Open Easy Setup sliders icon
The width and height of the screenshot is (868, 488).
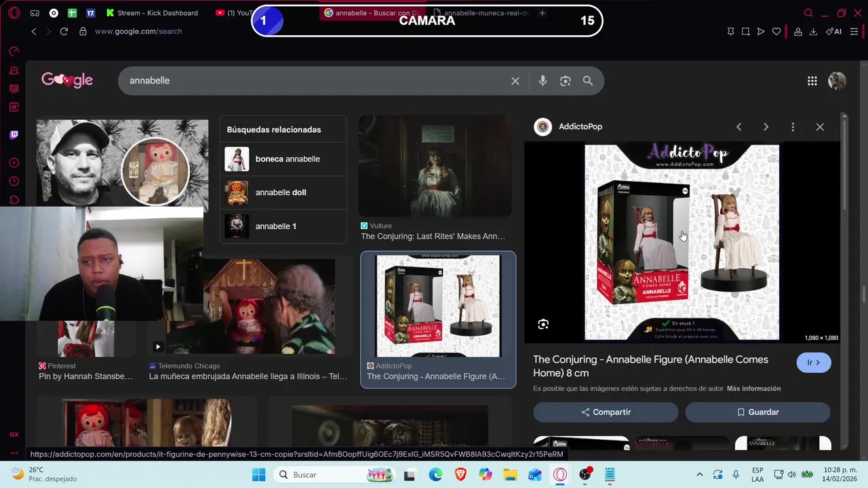coord(854,31)
